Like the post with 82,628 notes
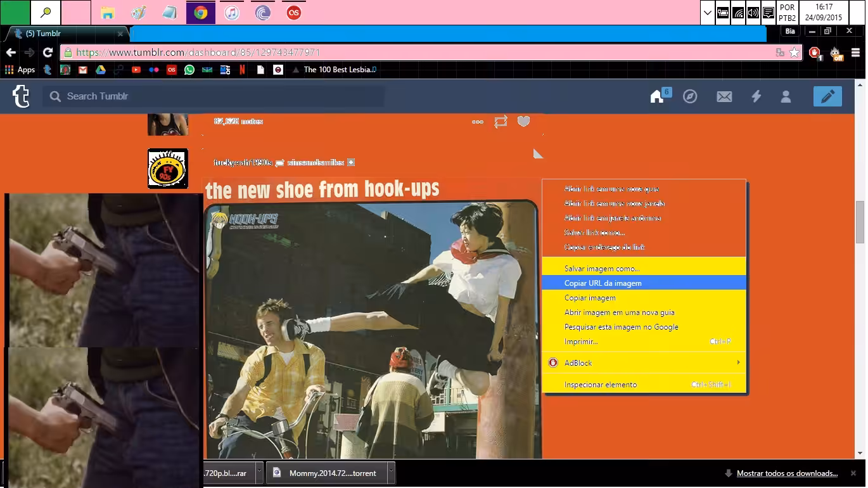 523,121
